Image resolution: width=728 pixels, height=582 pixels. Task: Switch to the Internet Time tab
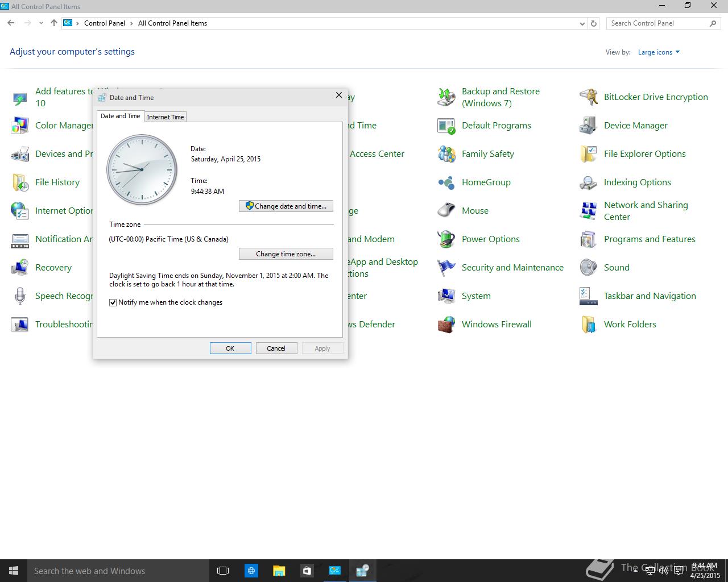pyautogui.click(x=166, y=117)
